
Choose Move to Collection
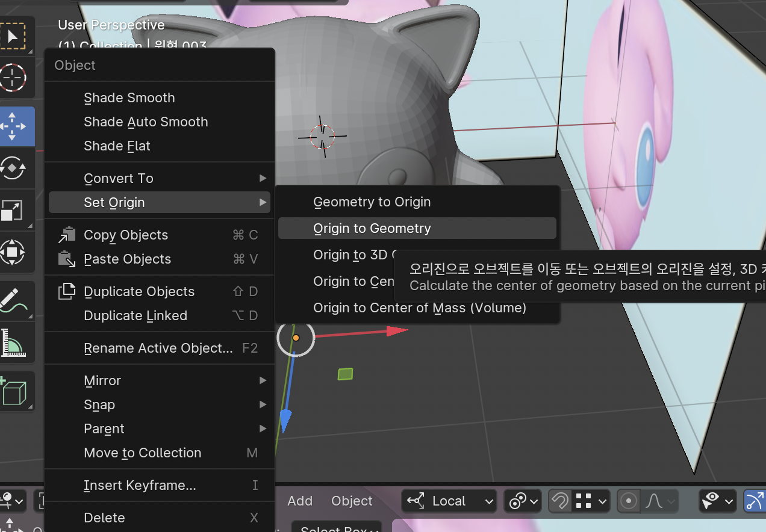[x=160, y=453]
